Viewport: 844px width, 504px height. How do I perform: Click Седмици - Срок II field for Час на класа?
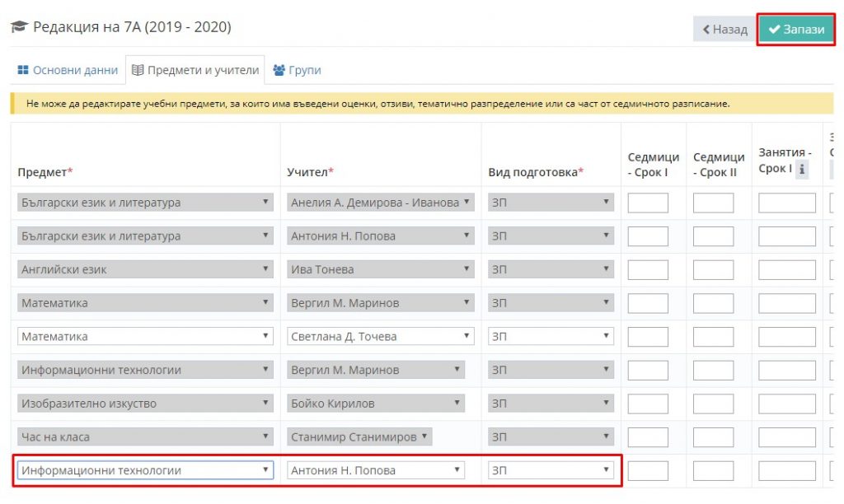point(713,436)
